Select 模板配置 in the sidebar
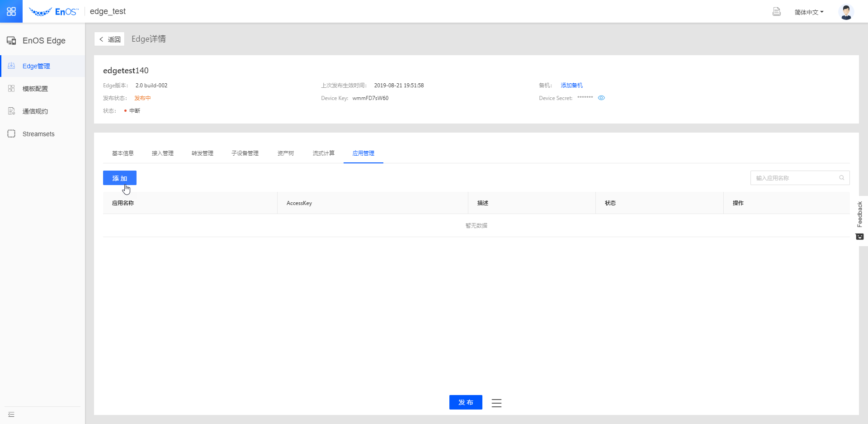This screenshot has height=424, width=868. coord(35,89)
